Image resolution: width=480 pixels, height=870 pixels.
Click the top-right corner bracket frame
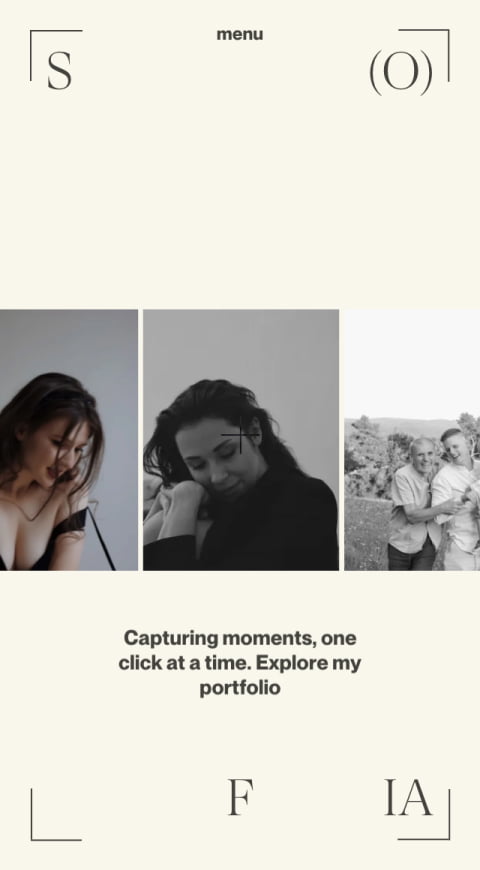click(x=424, y=55)
